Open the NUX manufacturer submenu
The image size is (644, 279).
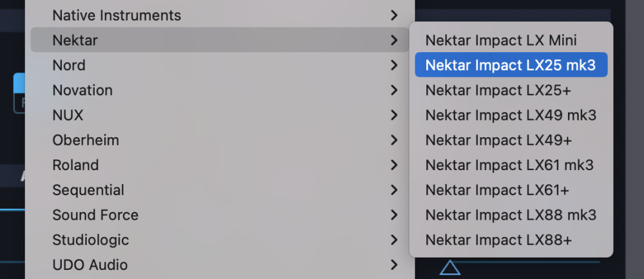(x=68, y=115)
